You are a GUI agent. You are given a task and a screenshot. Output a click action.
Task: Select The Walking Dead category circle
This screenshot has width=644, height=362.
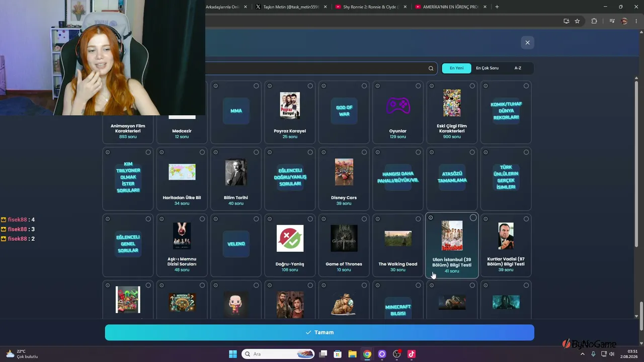click(418, 219)
